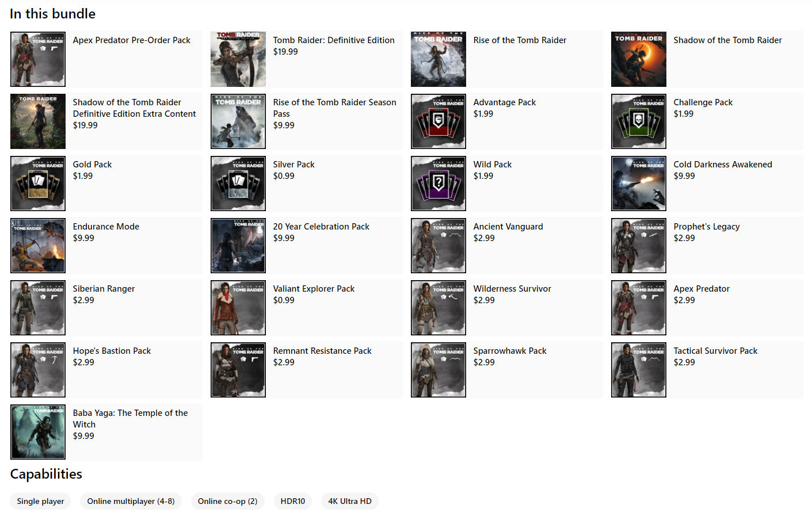Select the Sparrowhawk Pack title
The height and width of the screenshot is (512, 812).
[x=510, y=351]
